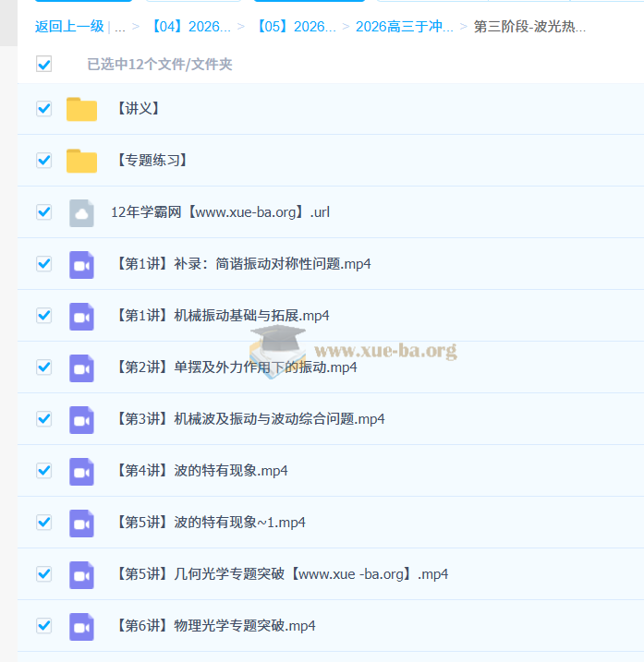Deselect the 12年学霸网 .url file checkbox

coord(43,212)
